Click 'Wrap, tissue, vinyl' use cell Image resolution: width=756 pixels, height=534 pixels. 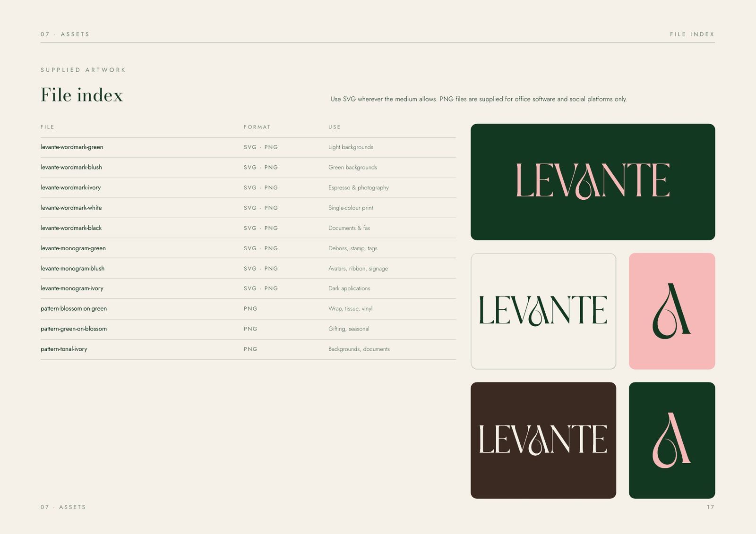point(351,309)
